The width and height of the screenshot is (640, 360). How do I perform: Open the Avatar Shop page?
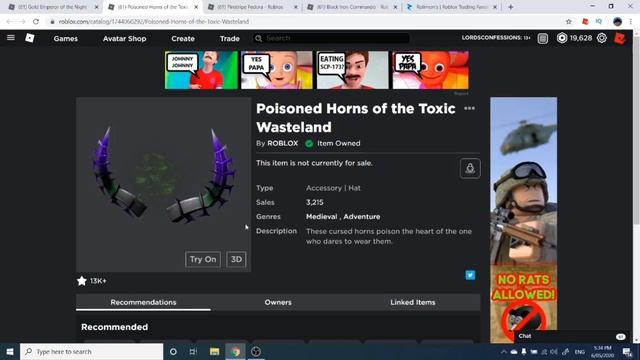click(124, 39)
